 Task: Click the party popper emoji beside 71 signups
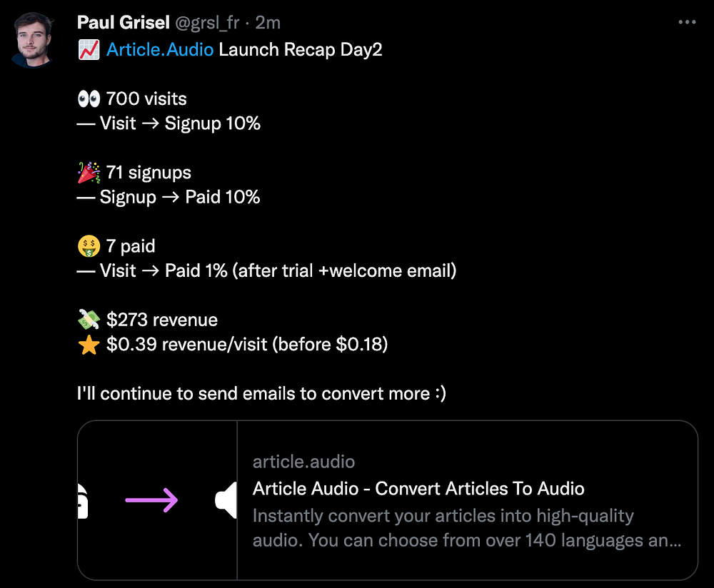tap(88, 173)
